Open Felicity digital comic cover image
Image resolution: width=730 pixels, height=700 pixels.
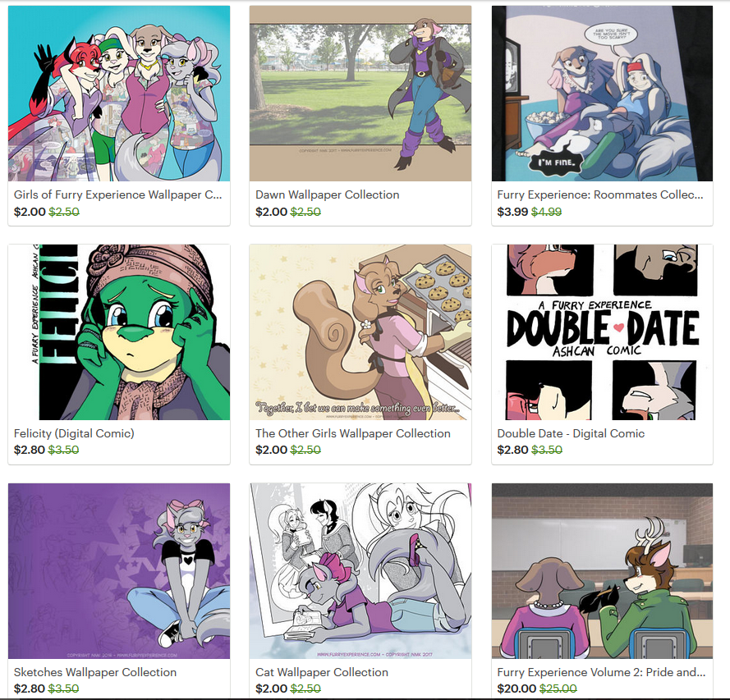(x=119, y=332)
